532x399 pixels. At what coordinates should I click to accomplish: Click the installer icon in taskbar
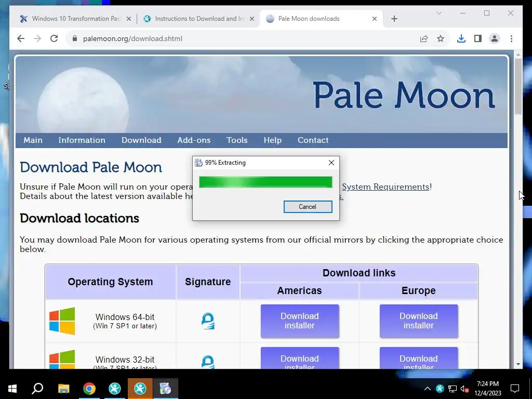(165, 389)
